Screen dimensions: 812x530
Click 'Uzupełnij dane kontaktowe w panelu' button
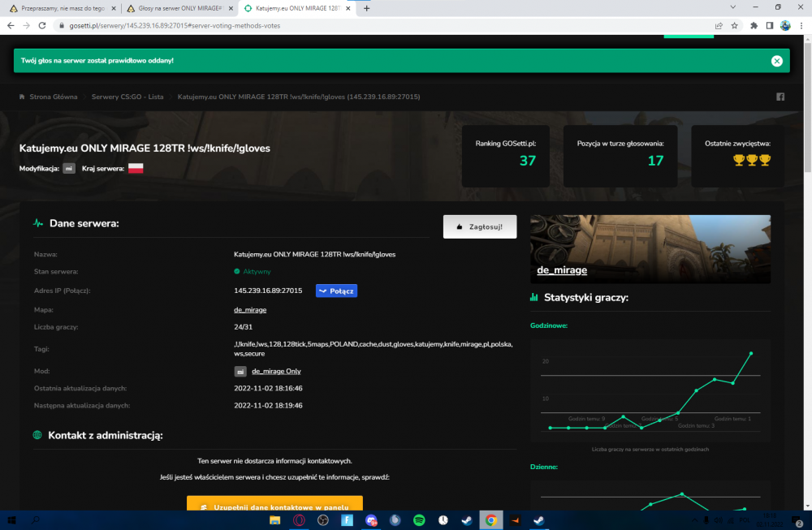click(x=274, y=503)
